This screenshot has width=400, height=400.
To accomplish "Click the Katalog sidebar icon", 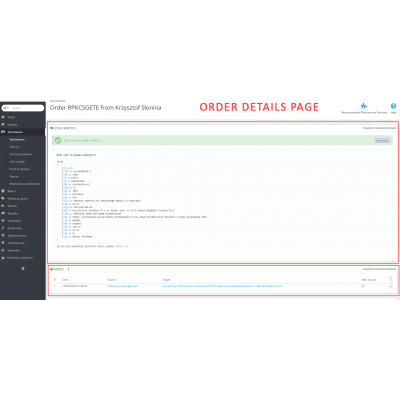I will (3, 125).
